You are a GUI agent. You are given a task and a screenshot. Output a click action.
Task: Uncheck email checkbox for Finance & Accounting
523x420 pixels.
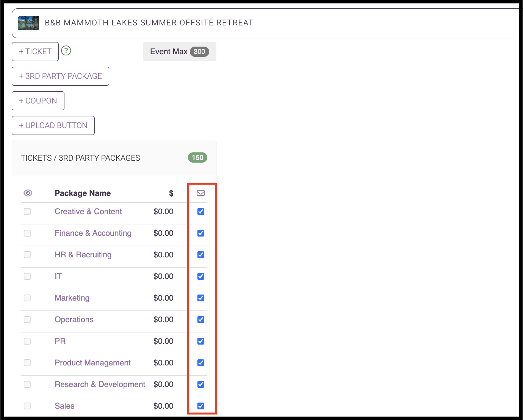point(201,233)
